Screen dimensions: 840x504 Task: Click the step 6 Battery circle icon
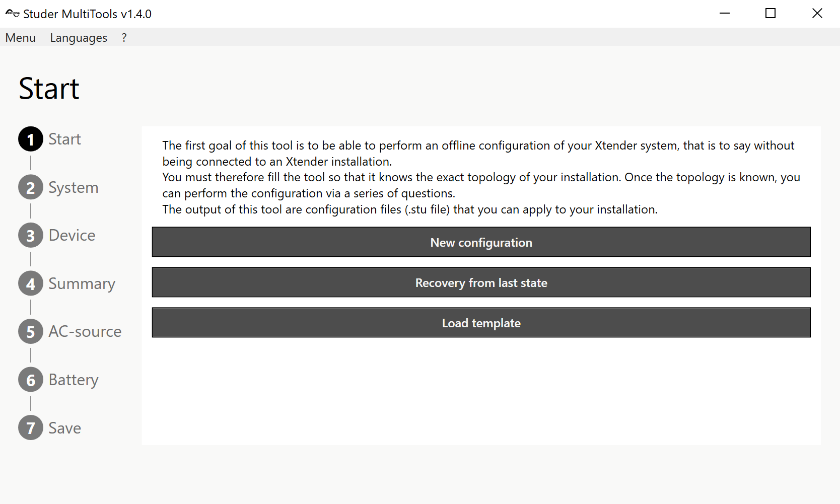[x=31, y=380]
